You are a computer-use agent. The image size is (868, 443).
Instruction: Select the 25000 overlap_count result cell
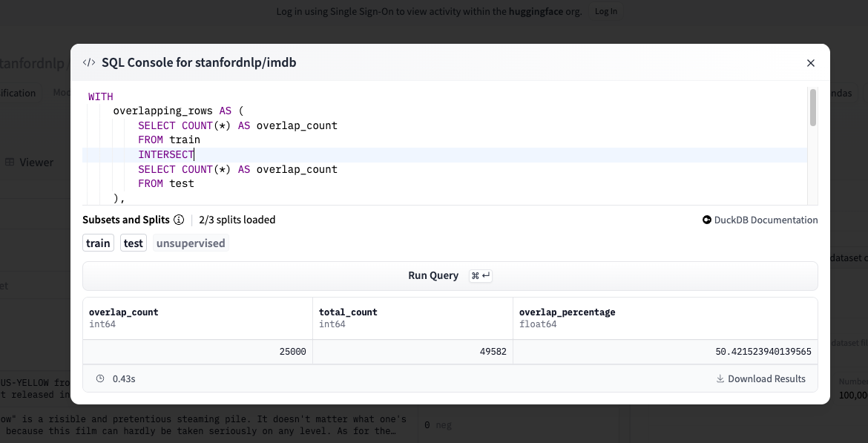[x=197, y=352]
